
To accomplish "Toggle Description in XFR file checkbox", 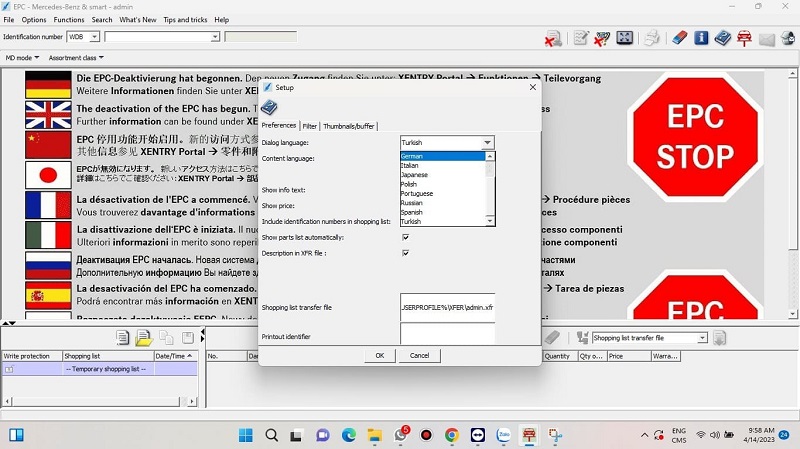I will point(406,253).
